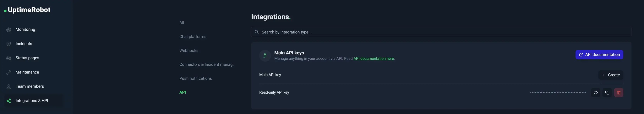
Task: Focus the Search by integration type field
Action: [x=441, y=32]
